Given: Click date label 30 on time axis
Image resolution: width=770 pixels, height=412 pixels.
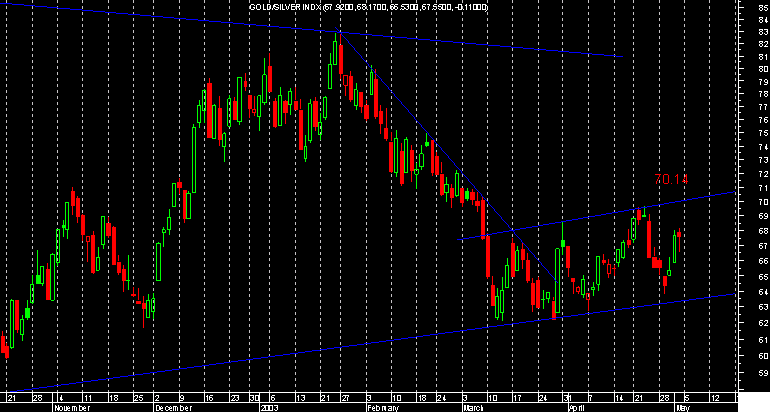Looking at the screenshot, I should point(254,398).
